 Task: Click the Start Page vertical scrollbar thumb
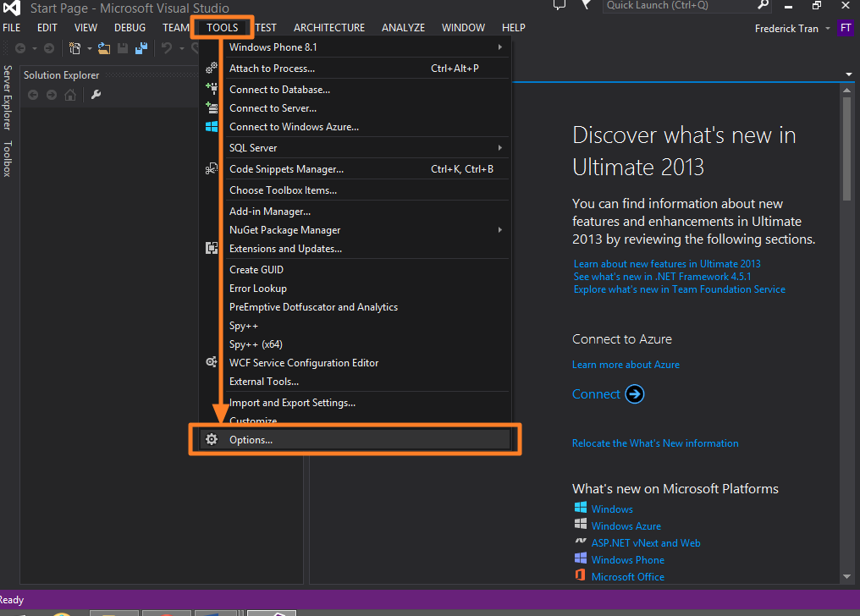(846, 149)
